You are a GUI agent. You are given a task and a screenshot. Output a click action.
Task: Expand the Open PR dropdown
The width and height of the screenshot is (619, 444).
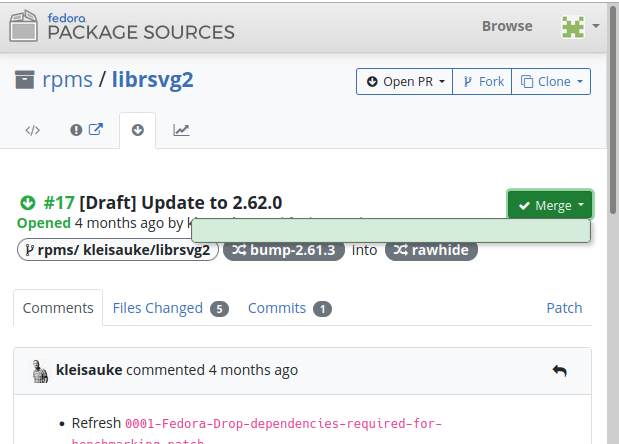(405, 82)
